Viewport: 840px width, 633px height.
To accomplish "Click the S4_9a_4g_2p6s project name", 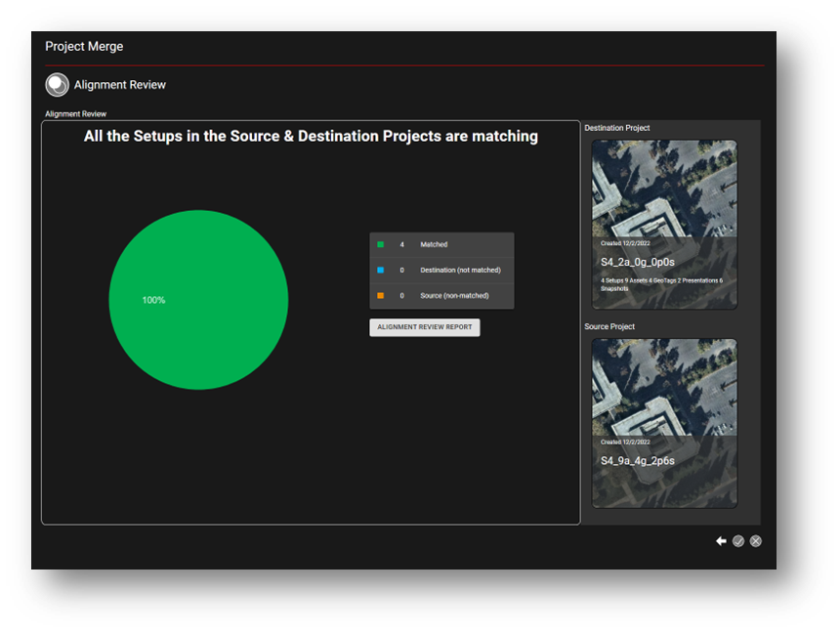I will pos(637,460).
